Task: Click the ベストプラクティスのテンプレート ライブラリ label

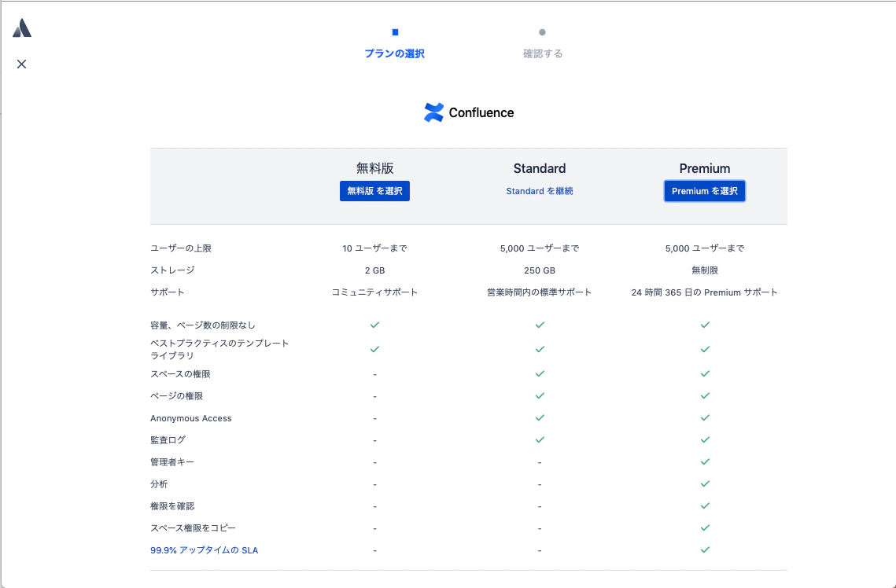Action: 219,349
